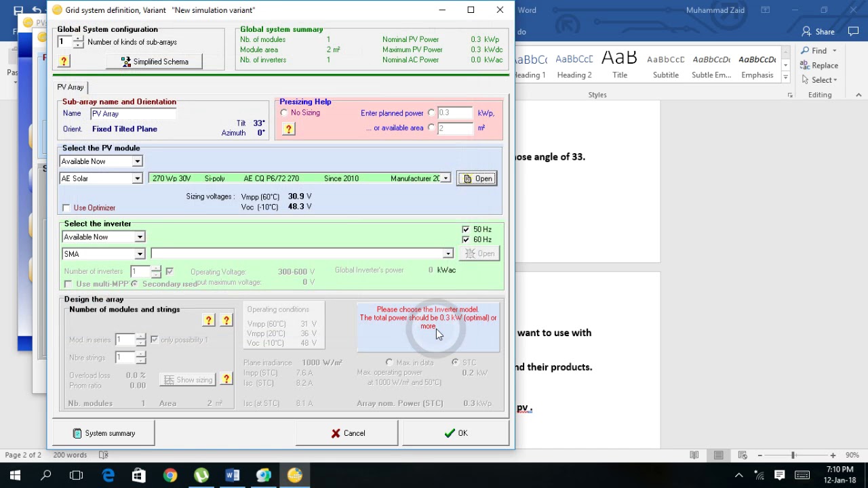Expand the Word styles gallery More button

pos(785,77)
